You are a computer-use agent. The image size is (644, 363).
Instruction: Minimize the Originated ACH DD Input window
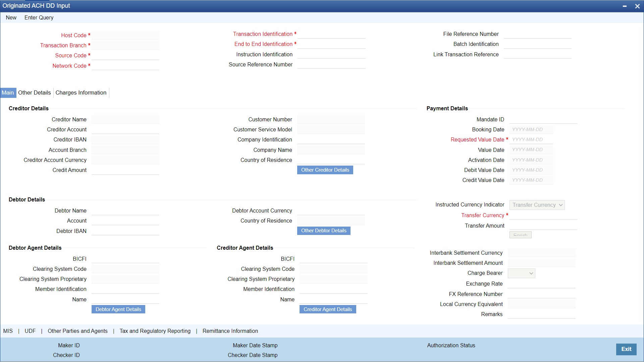625,6
